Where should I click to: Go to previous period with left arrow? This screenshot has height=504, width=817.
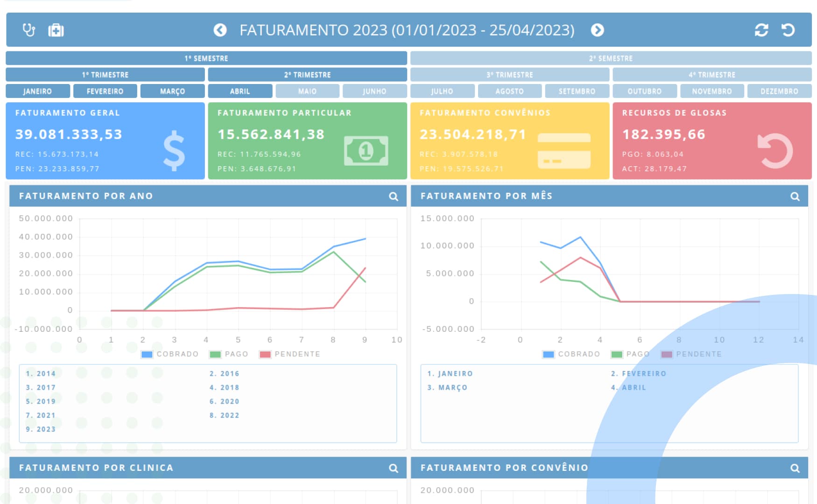pyautogui.click(x=220, y=30)
